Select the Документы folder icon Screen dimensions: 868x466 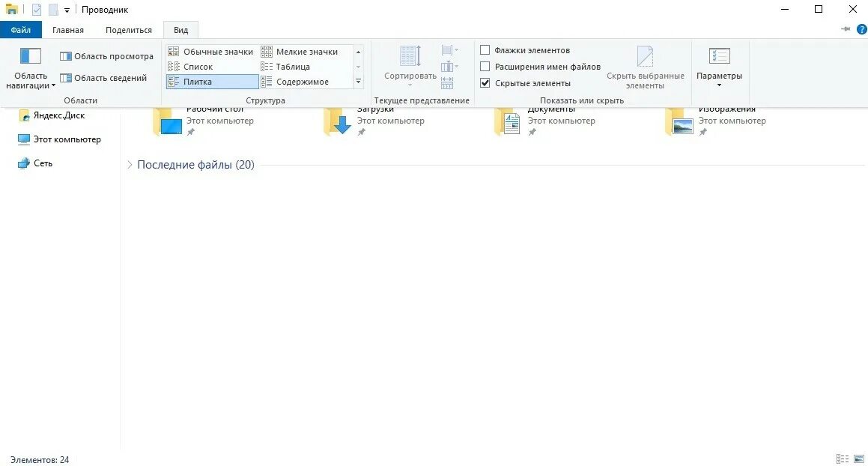click(509, 122)
